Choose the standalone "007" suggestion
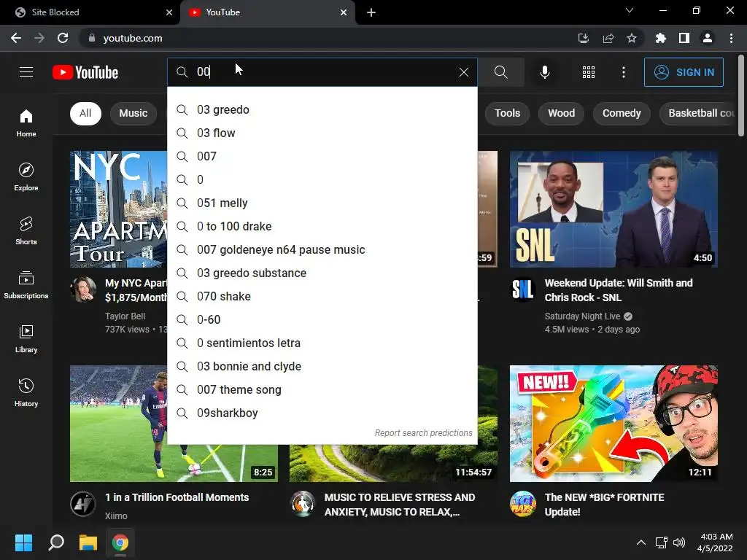Image resolution: width=747 pixels, height=560 pixels. 322,156
